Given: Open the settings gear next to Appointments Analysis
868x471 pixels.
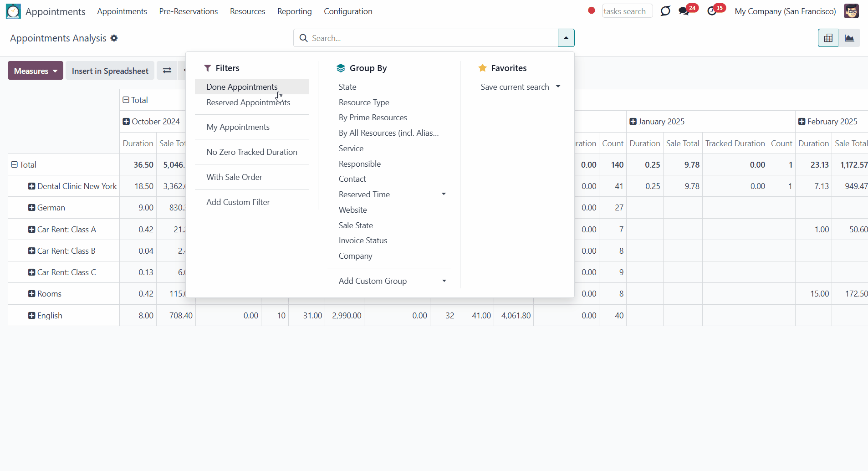Looking at the screenshot, I should coord(114,38).
